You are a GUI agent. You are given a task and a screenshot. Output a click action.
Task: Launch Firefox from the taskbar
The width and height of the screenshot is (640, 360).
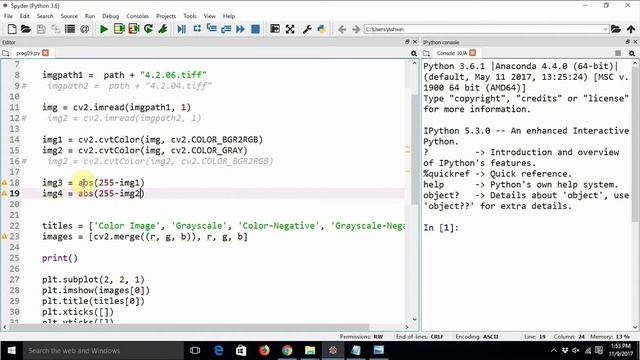264,350
